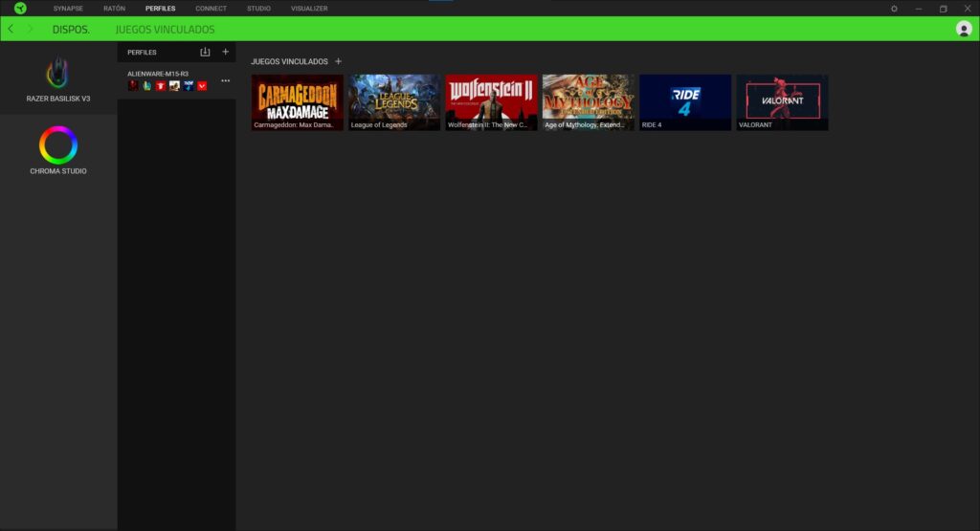The width and height of the screenshot is (980, 531).
Task: Select the Razer Basilisk V3 device
Action: (57, 79)
